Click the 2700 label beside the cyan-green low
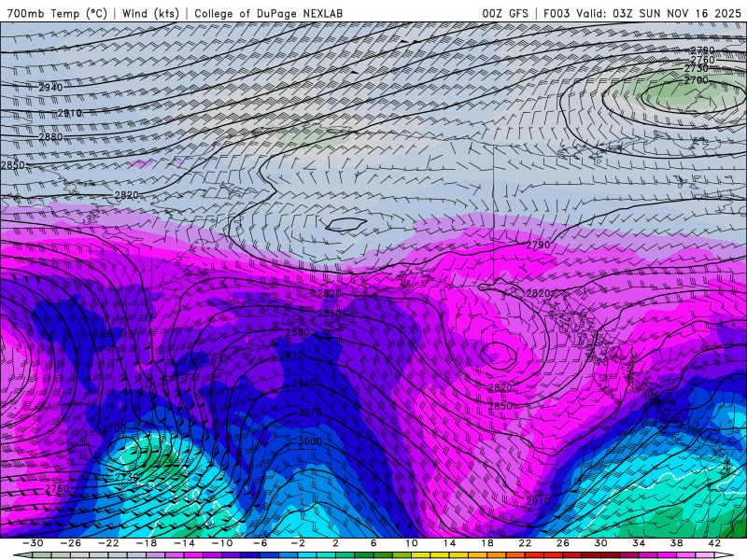 [x=114, y=428]
